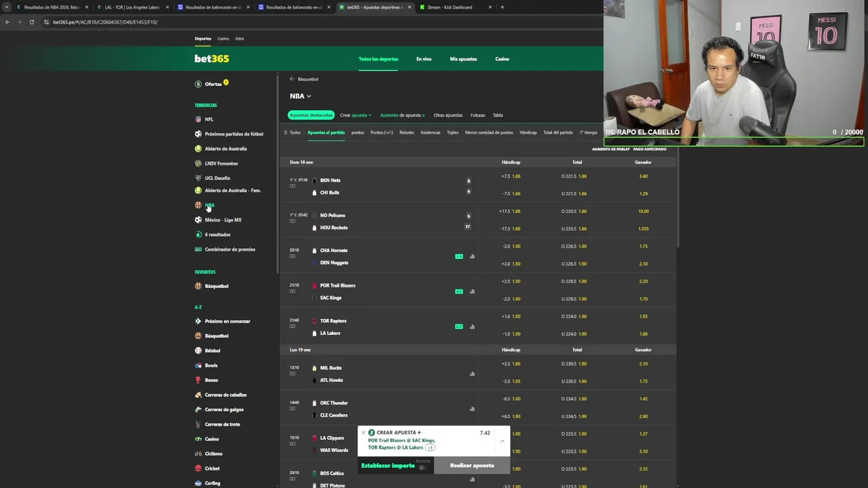Open stats chart icon for CHA Hornets game
The height and width of the screenshot is (488, 868).
point(472,256)
